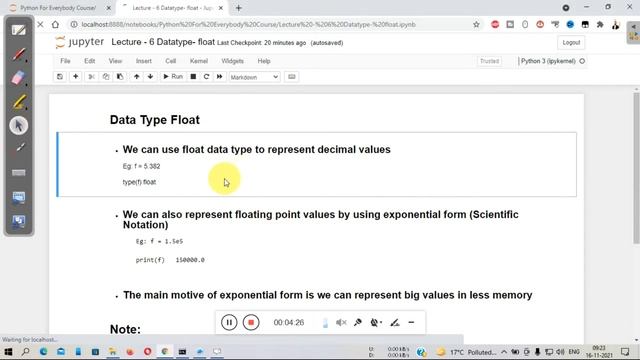Click the notebook title Lecture - 6 Datatype- float
The height and width of the screenshot is (360, 640).
tap(163, 42)
